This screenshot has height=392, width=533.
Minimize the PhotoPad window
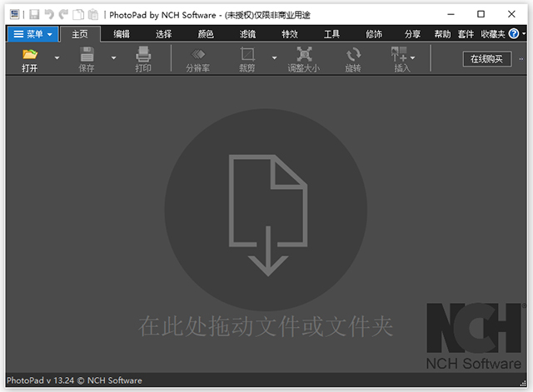451,14
